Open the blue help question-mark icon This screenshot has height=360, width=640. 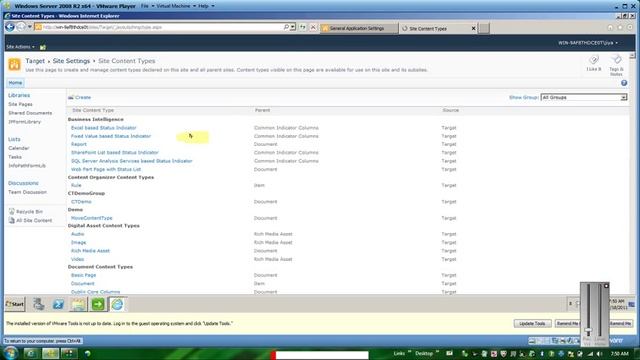(x=624, y=83)
